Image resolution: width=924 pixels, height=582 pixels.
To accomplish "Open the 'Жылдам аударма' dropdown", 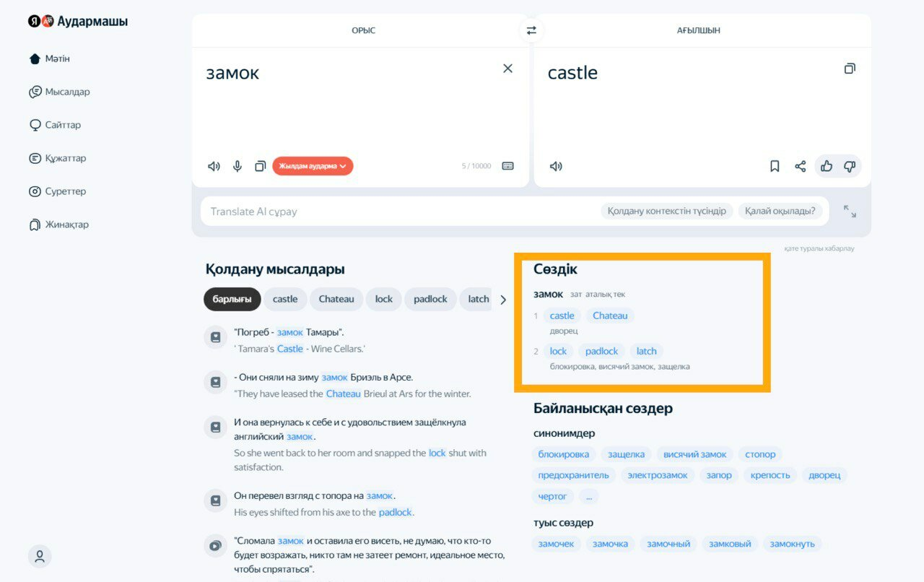I will tap(313, 166).
